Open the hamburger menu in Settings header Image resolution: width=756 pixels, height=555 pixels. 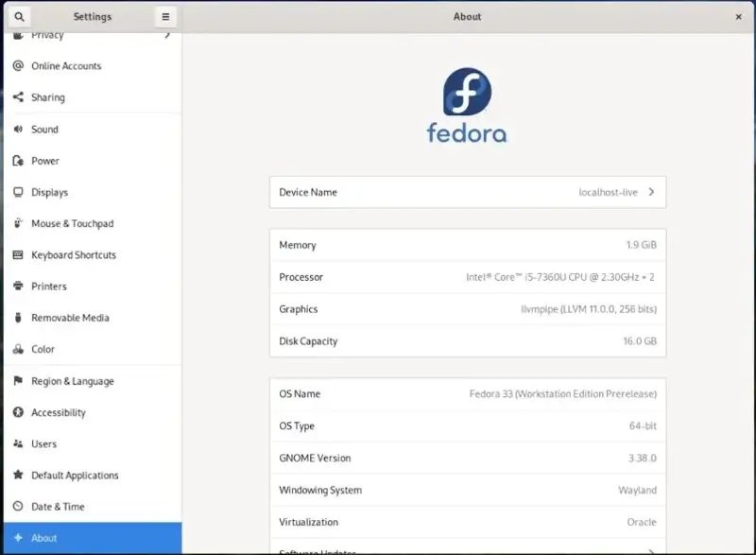(165, 16)
